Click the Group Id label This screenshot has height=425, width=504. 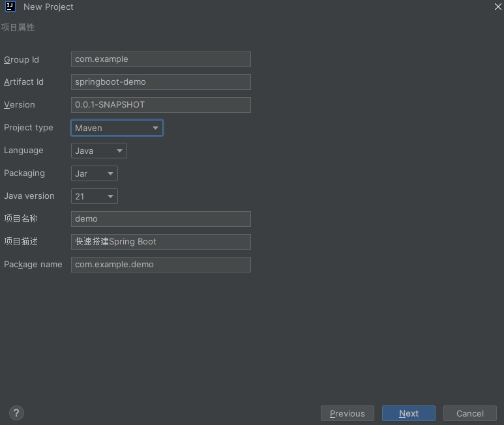[22, 60]
